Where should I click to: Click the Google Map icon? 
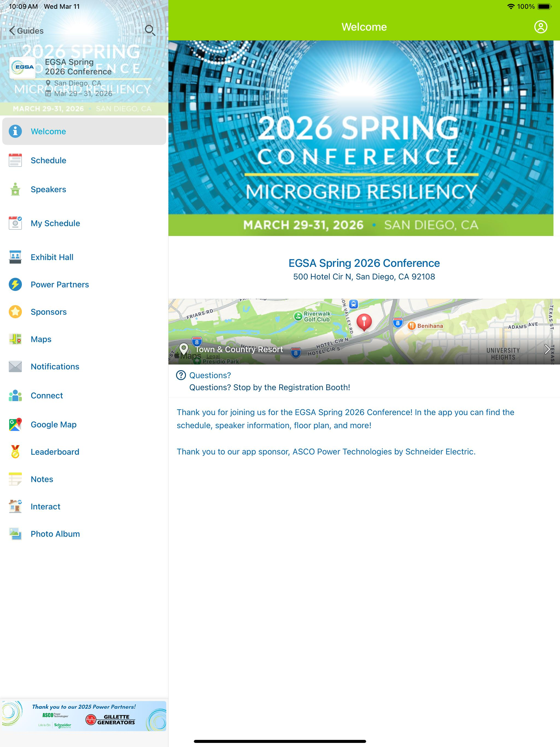tap(15, 424)
